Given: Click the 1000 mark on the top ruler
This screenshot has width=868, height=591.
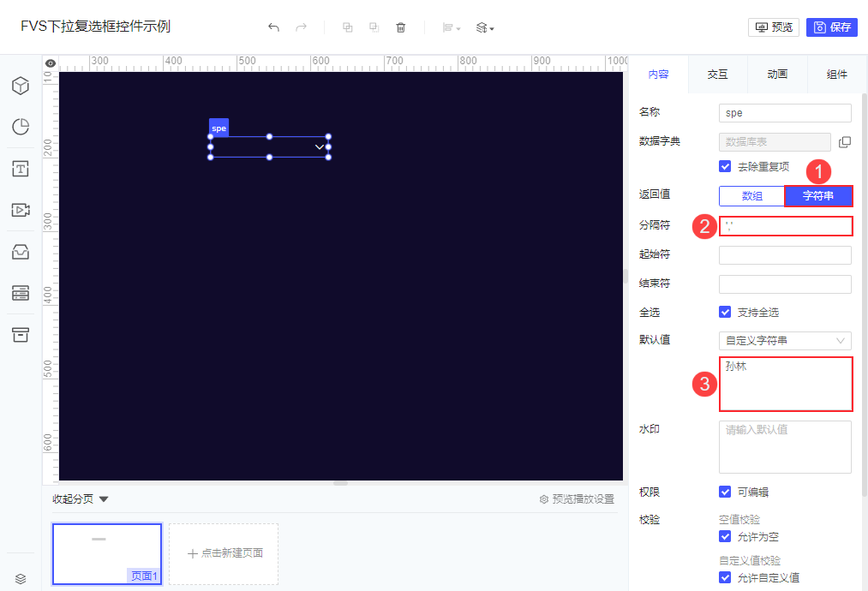Looking at the screenshot, I should 617,61.
